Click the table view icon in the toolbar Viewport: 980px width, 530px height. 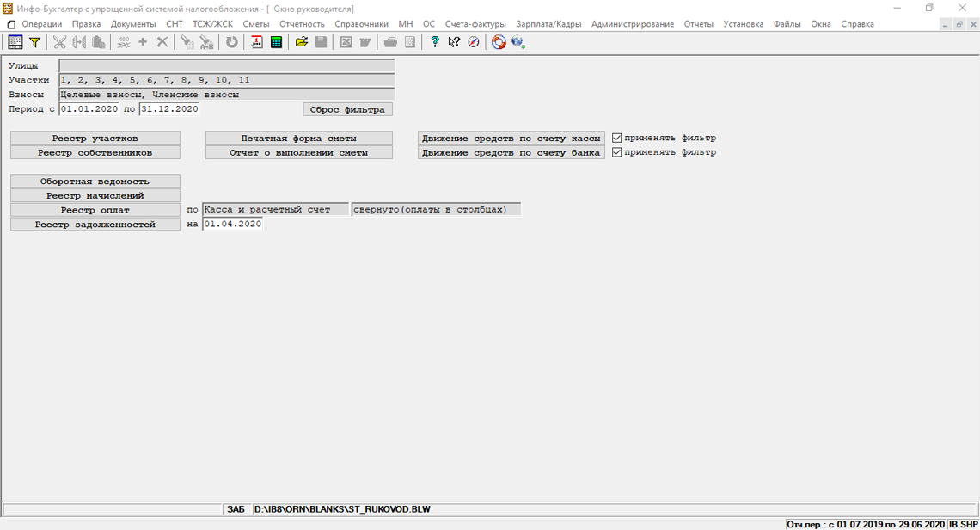pos(15,42)
